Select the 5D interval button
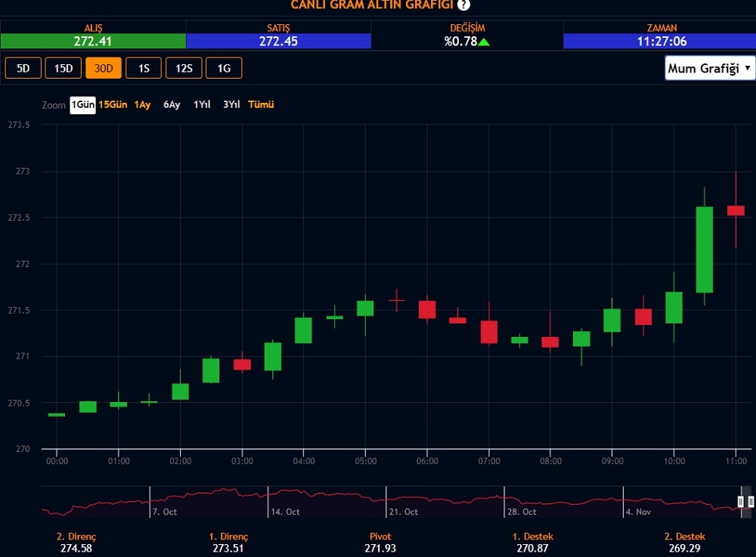756x557 pixels. (x=23, y=68)
